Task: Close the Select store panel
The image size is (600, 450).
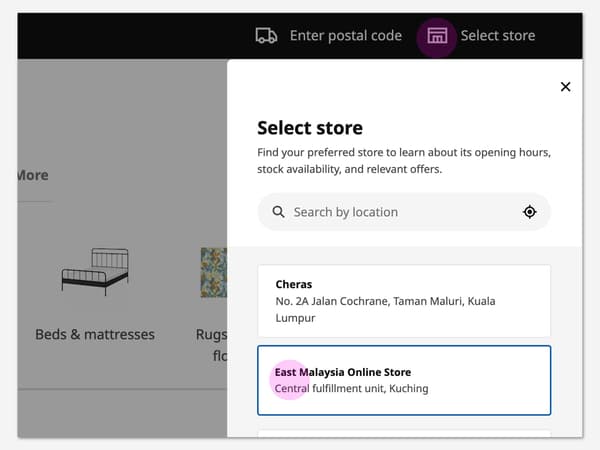Action: (565, 86)
